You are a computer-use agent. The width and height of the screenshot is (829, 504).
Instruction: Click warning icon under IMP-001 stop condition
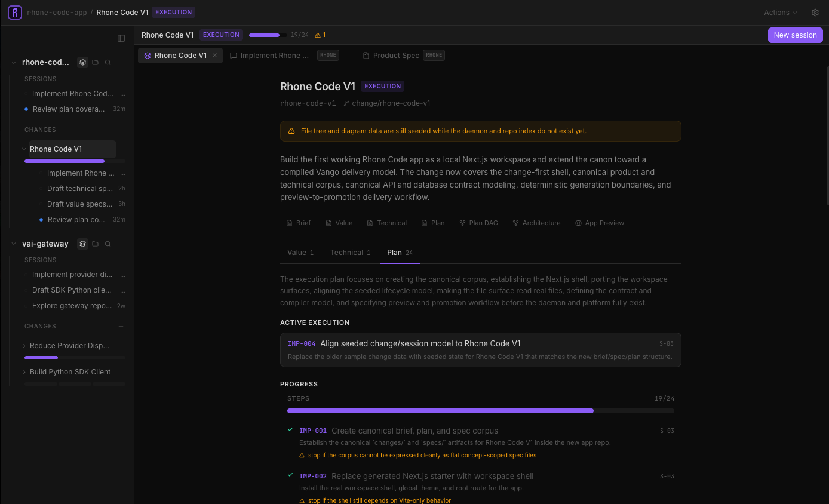[x=302, y=455]
